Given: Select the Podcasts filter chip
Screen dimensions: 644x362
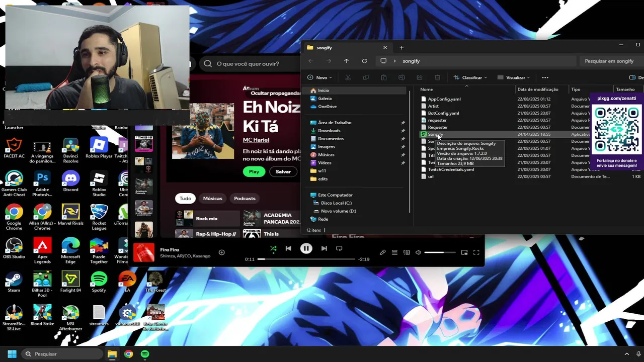Looking at the screenshot, I should [x=245, y=198].
